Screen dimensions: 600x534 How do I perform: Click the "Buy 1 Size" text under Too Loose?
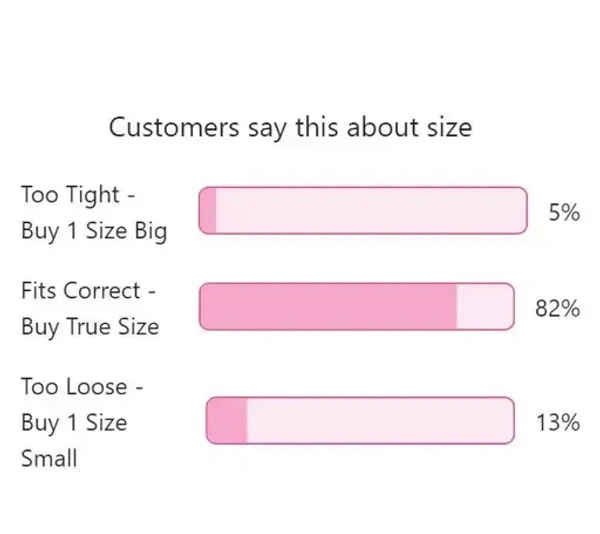[x=74, y=422]
